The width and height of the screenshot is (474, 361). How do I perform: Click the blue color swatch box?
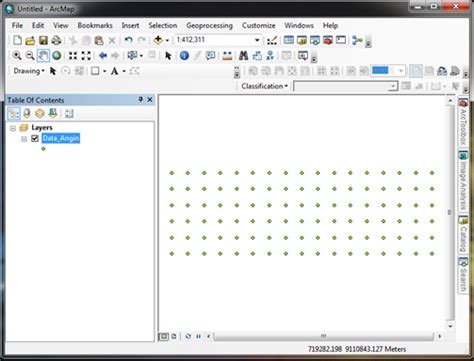[380, 70]
